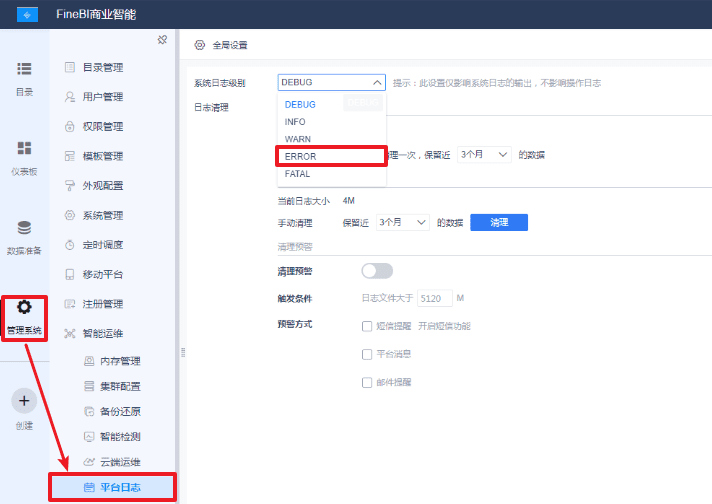This screenshot has height=504, width=712.
Task: Select ERROR from the log level list
Action: click(x=331, y=156)
